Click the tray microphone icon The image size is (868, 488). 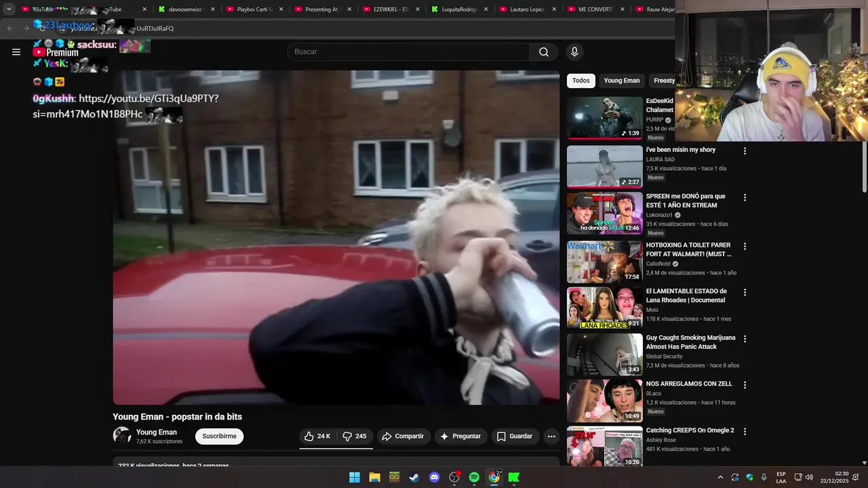coord(764,477)
